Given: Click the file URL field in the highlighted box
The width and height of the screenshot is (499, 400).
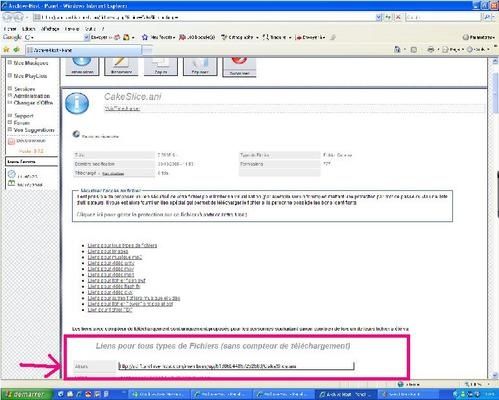Looking at the screenshot, I should click(236, 366).
